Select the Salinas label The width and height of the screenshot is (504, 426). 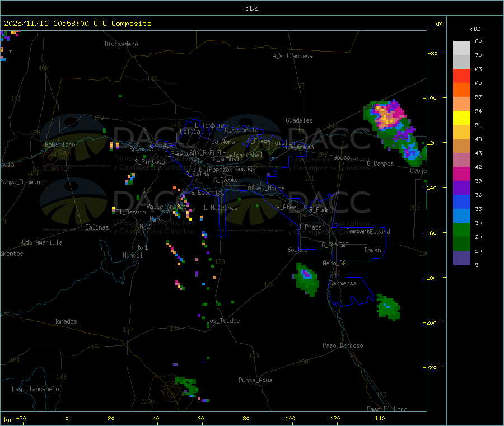[97, 227]
